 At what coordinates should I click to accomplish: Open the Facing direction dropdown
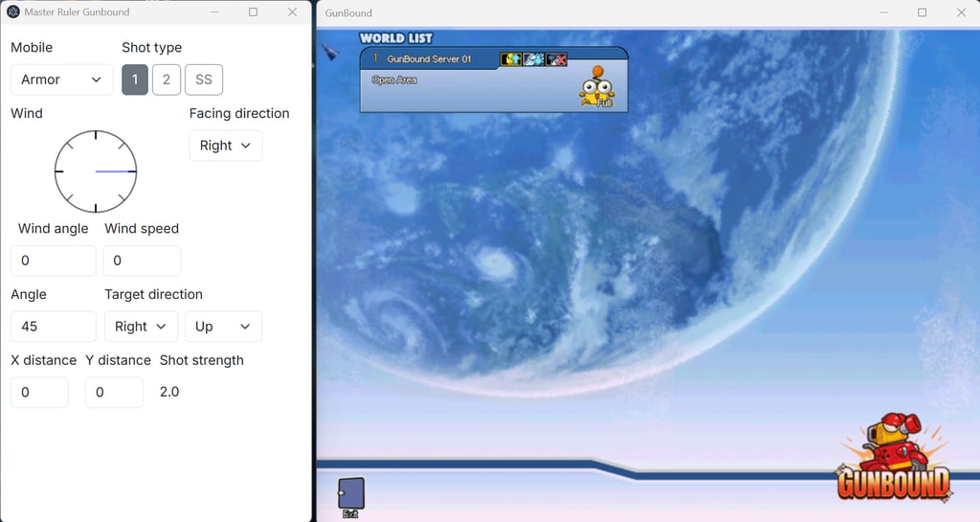(226, 146)
